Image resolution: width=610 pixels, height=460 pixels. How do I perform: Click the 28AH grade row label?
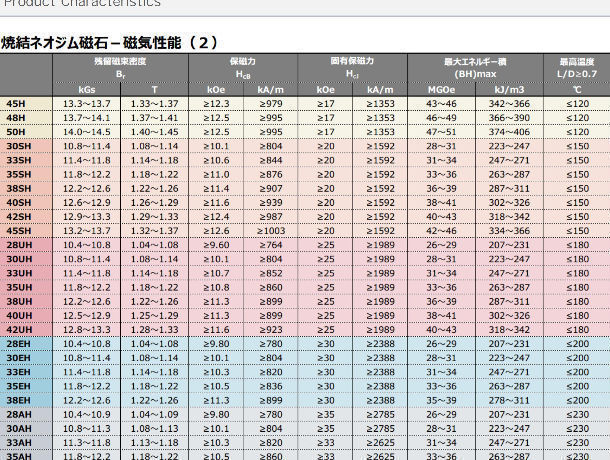(x=19, y=414)
